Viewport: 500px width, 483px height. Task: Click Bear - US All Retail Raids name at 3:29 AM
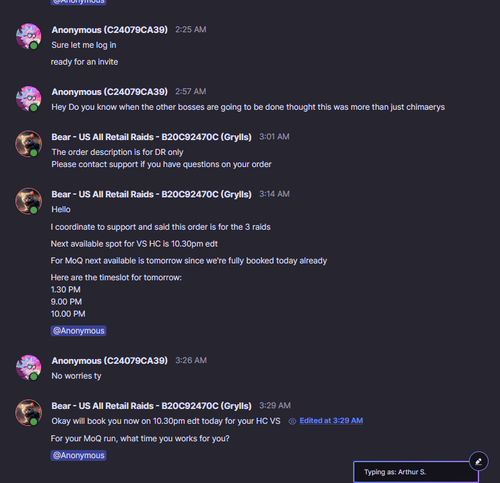coord(151,406)
